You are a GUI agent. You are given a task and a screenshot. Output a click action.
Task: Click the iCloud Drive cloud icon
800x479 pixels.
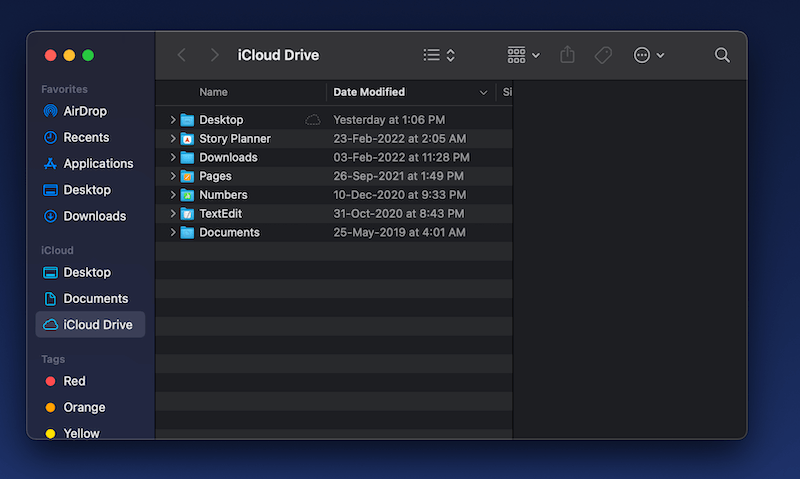[x=50, y=324]
